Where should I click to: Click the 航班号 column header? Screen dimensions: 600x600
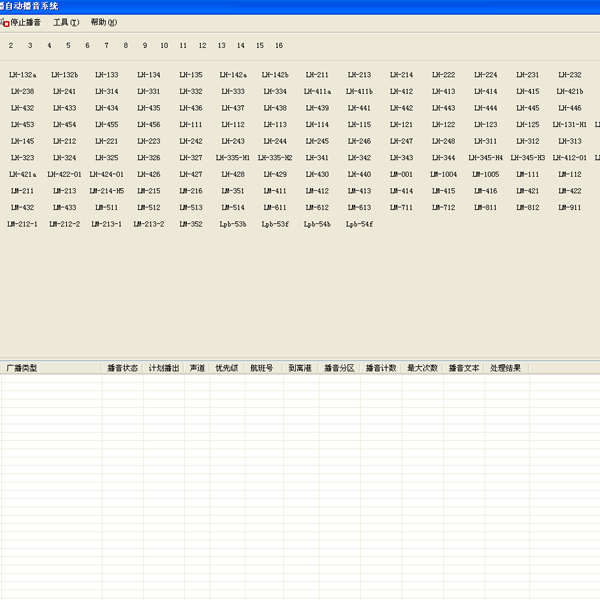(x=262, y=368)
